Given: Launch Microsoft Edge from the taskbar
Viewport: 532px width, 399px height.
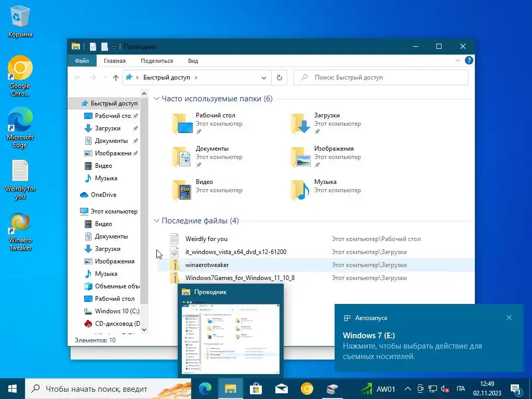Looking at the screenshot, I should click(x=205, y=389).
